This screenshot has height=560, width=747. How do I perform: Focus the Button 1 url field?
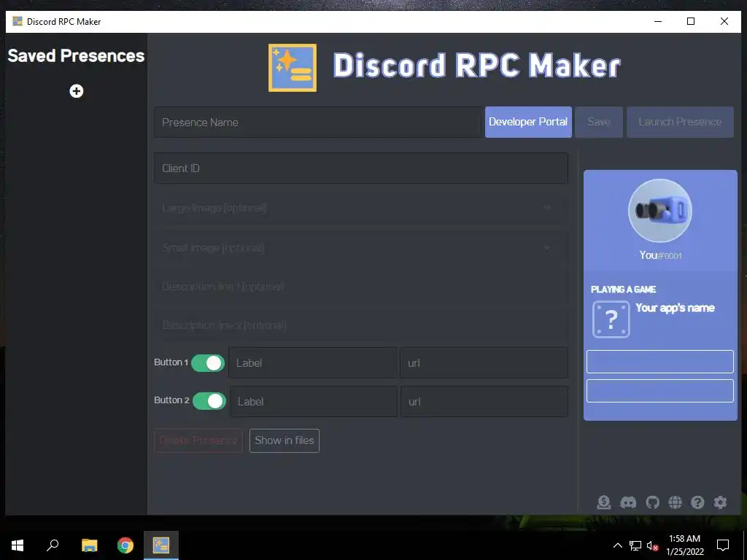[x=484, y=363]
